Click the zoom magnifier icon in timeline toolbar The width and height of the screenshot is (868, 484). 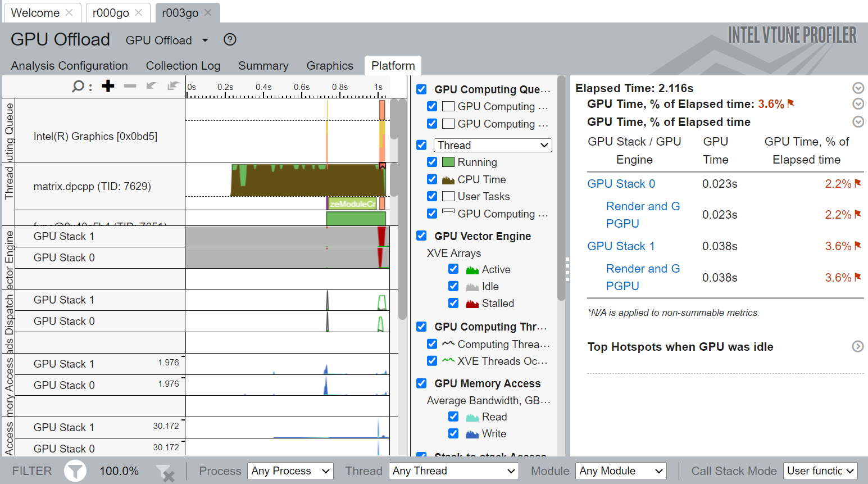[x=78, y=86]
